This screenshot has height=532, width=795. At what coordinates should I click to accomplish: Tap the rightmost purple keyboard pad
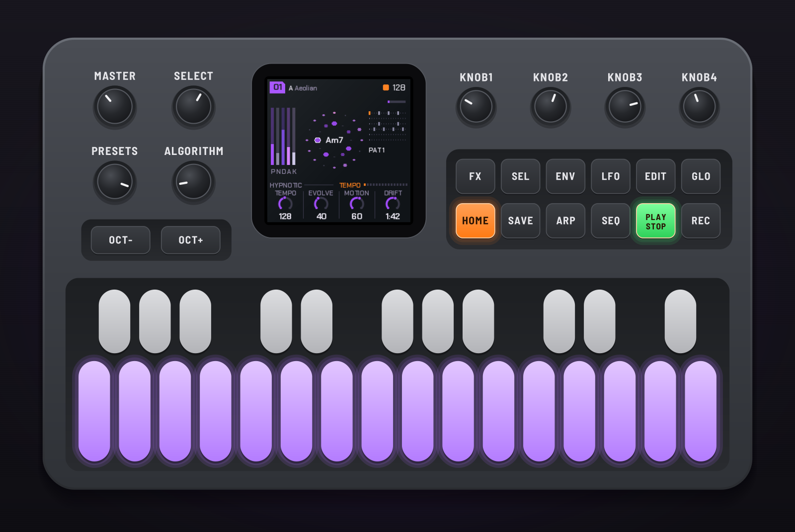point(701,411)
